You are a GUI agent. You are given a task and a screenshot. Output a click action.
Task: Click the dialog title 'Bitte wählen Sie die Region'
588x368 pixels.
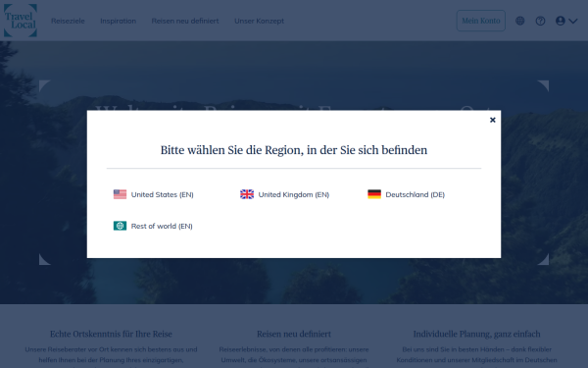click(x=294, y=150)
